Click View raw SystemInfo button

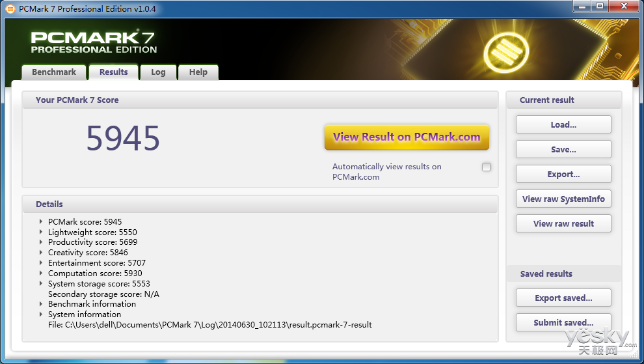pos(563,199)
